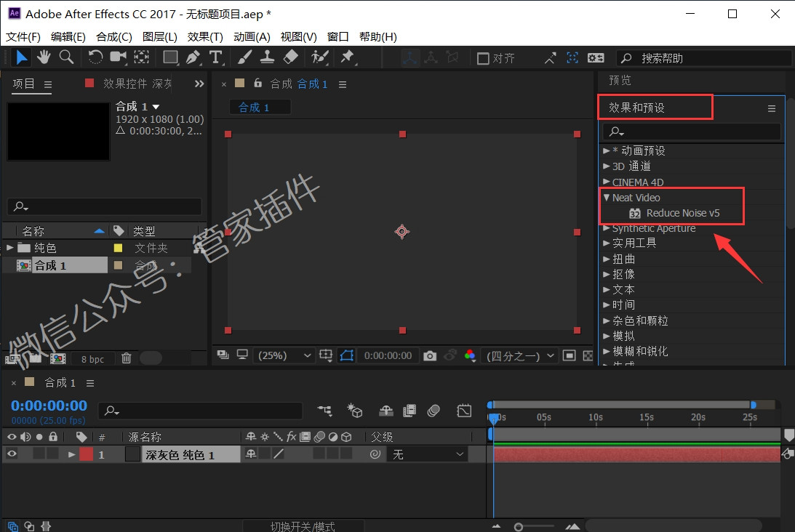Click the trash icon in Project panel
The image size is (795, 532).
tap(127, 358)
